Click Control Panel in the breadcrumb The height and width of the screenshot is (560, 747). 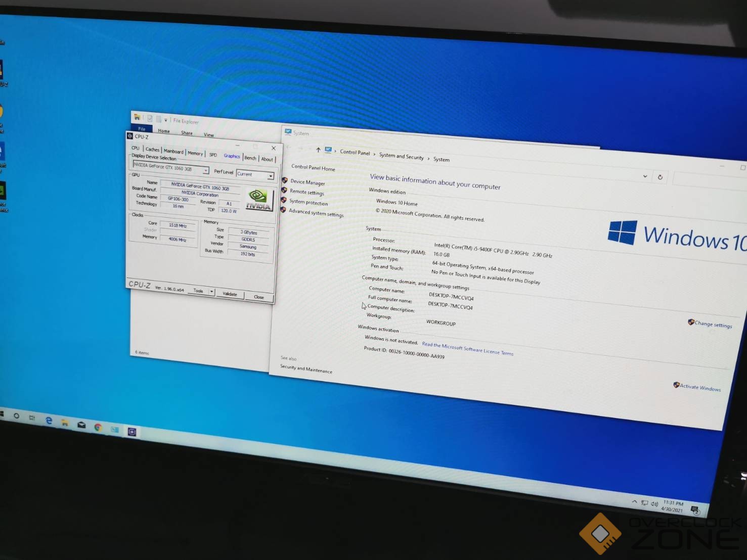pos(355,152)
